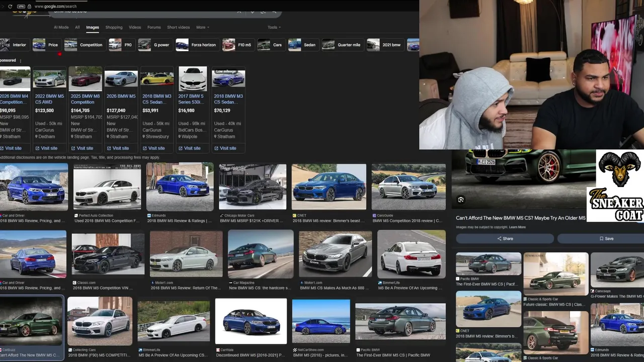Viewport: 644px width, 362px height.
Task: Click the yellow 2018 BMW M3 ad photo
Action: pos(157,78)
